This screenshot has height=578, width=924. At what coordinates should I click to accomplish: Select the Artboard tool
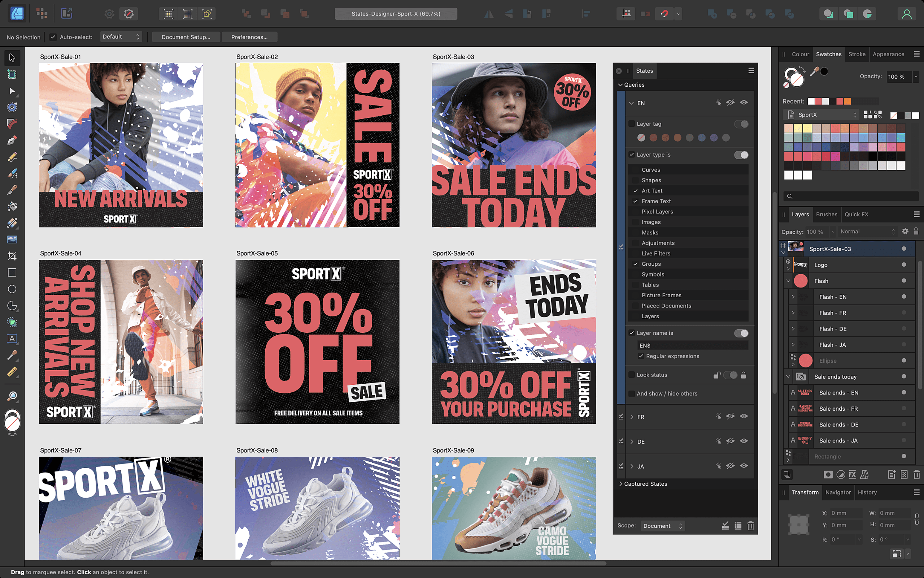pyautogui.click(x=12, y=74)
